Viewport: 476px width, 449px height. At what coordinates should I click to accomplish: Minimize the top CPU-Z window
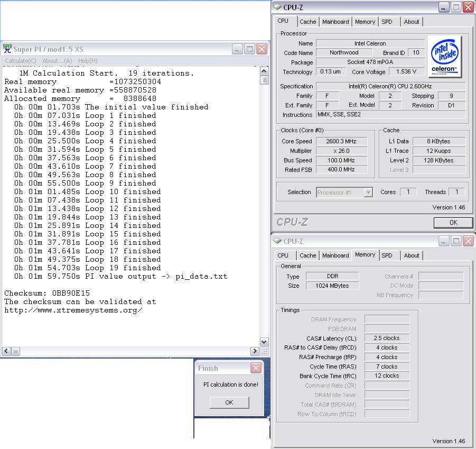point(444,7)
